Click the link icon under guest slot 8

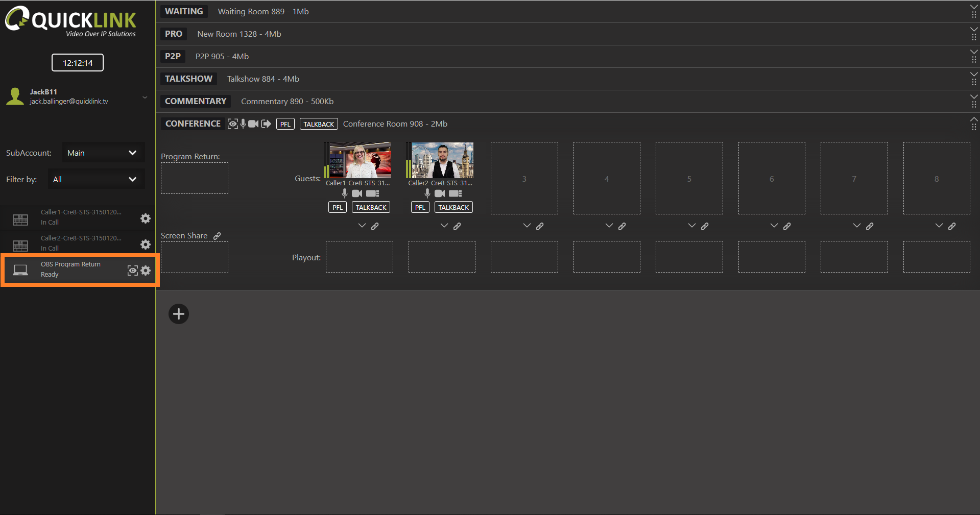pyautogui.click(x=952, y=226)
